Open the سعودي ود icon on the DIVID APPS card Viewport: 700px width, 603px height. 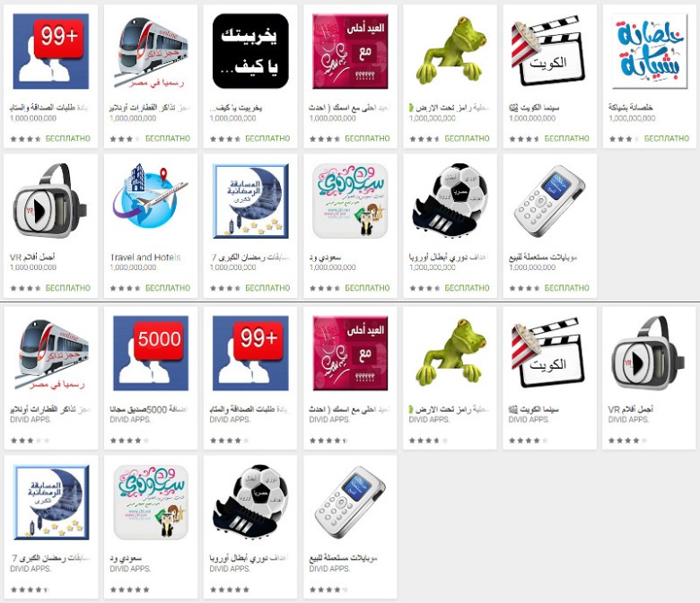(x=151, y=502)
